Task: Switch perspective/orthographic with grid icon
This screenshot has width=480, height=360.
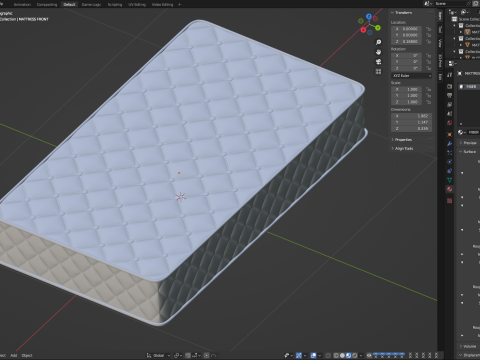Action: (x=378, y=71)
